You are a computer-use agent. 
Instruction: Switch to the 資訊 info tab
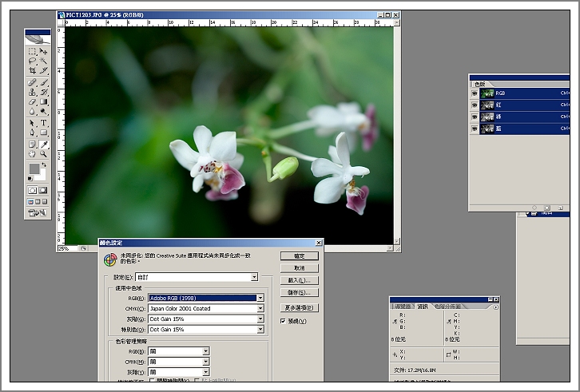tap(423, 306)
